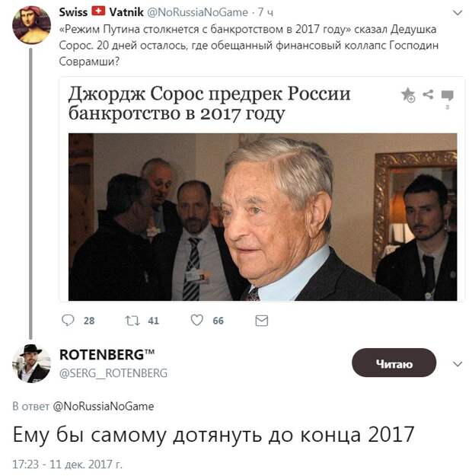Open article comments bubble icon

[447, 95]
